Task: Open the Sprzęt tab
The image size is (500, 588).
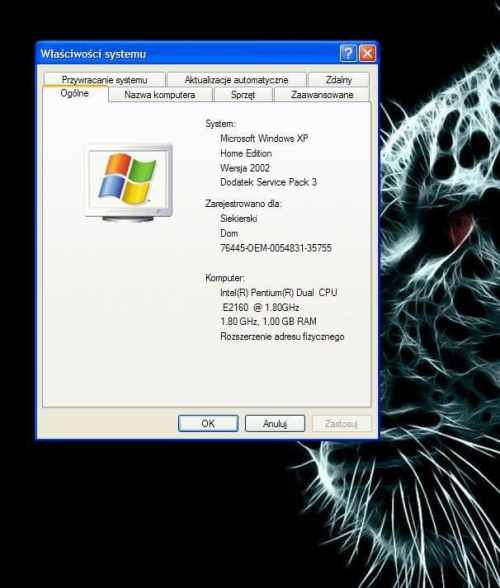Action: tap(243, 94)
